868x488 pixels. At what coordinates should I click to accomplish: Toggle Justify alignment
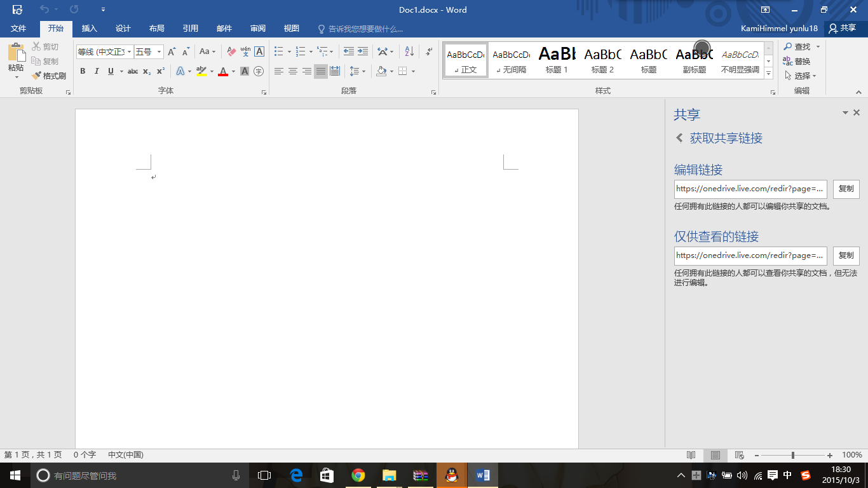click(321, 71)
